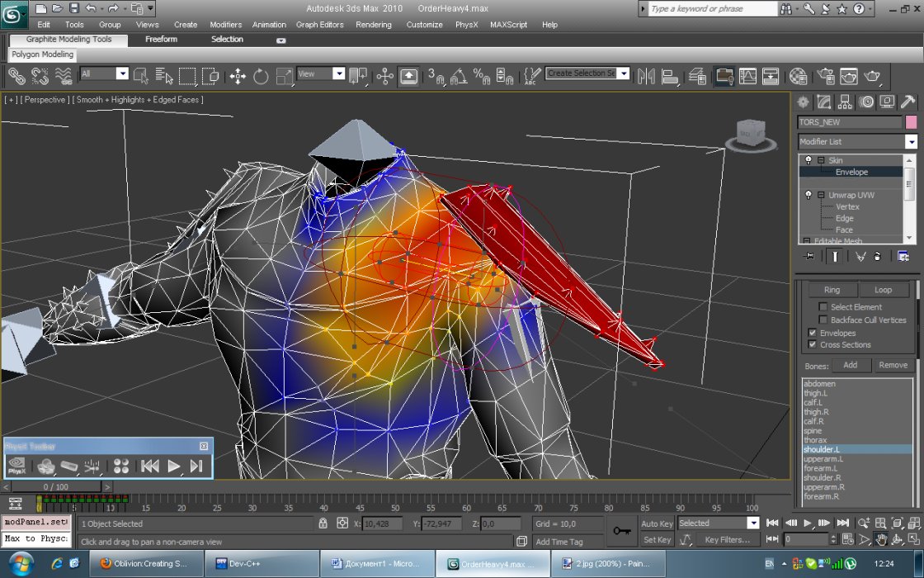Activate the Select Object arrow tool
This screenshot has width=924, height=578.
[x=141, y=76]
